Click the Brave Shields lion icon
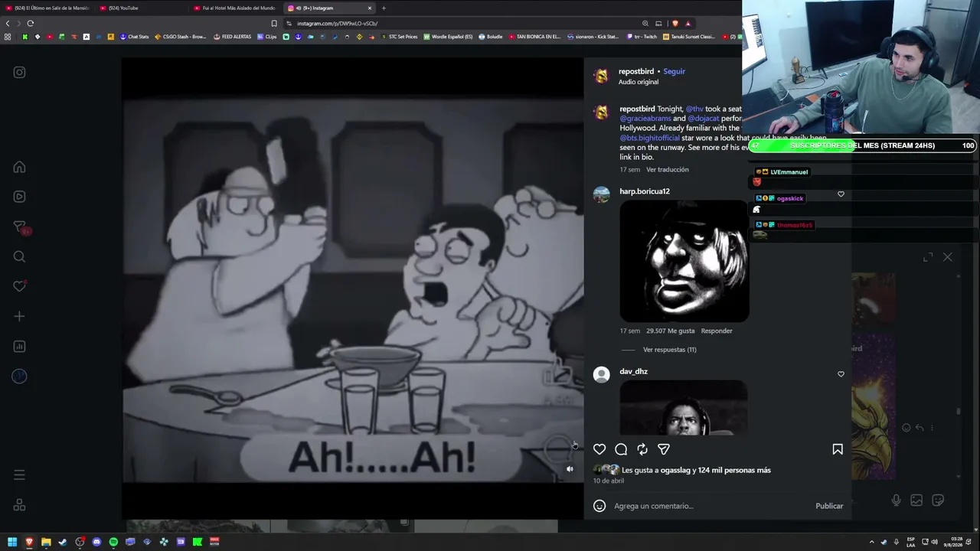 (x=675, y=24)
